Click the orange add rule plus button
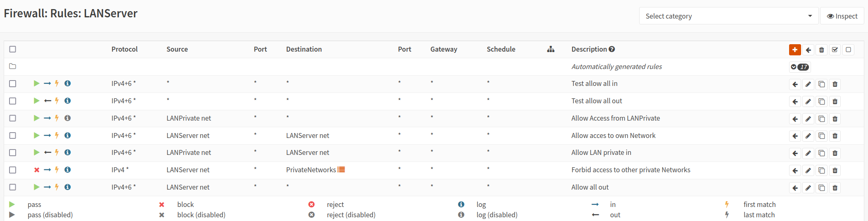The image size is (868, 221). click(794, 50)
